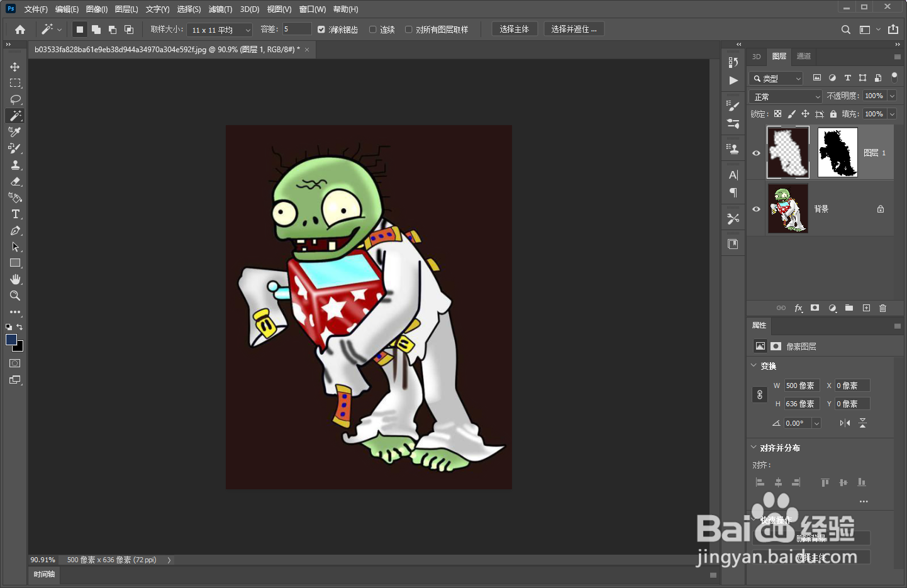Select the Pen tool
The image size is (907, 588).
pyautogui.click(x=15, y=230)
